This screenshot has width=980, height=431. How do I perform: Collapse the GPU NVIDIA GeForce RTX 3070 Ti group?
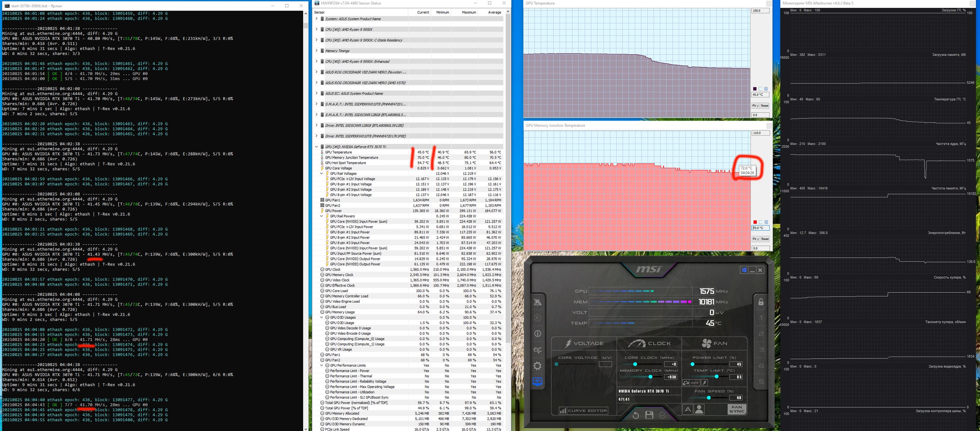316,146
